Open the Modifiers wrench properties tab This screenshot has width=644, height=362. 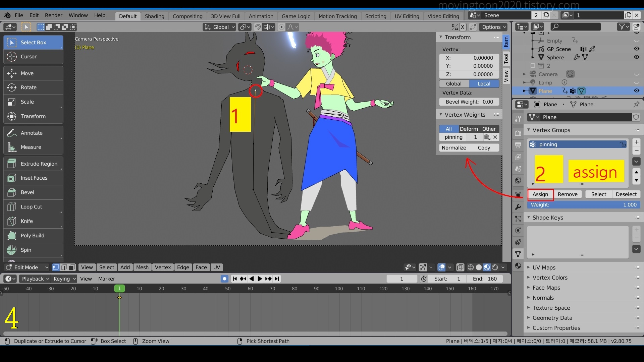click(x=518, y=207)
